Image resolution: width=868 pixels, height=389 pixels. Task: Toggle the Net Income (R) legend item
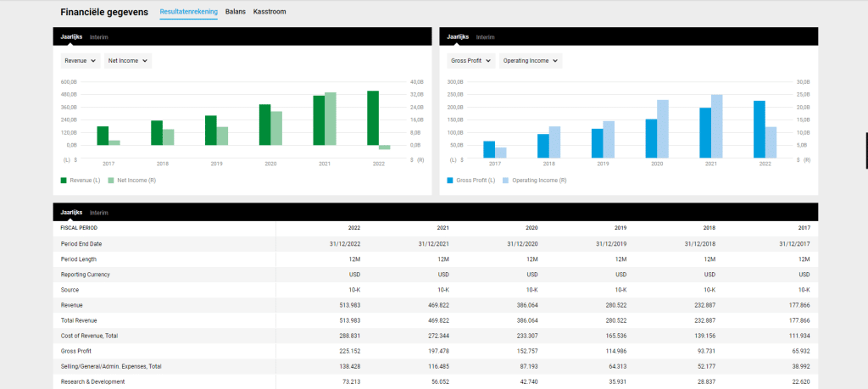point(131,181)
